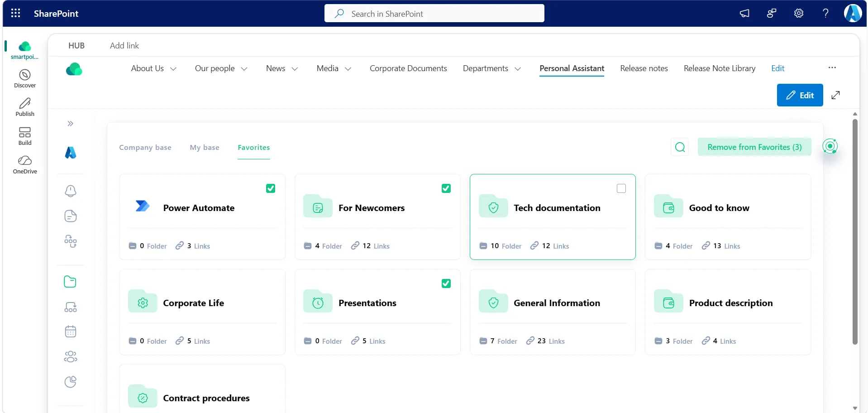The height and width of the screenshot is (413, 868).
Task: Open the navigation overflow ellipsis menu
Action: 832,67
